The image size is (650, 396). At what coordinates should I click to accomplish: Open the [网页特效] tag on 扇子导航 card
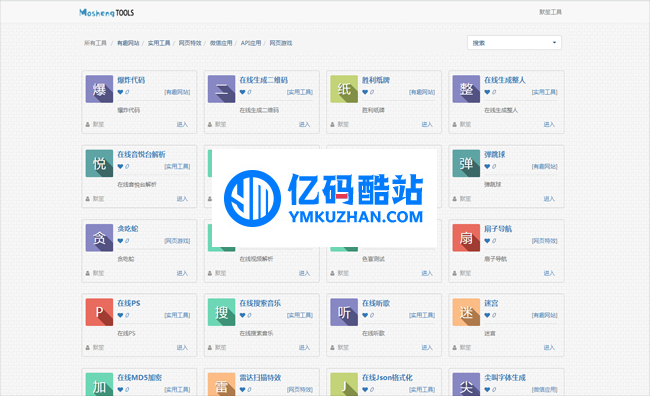[x=545, y=241]
